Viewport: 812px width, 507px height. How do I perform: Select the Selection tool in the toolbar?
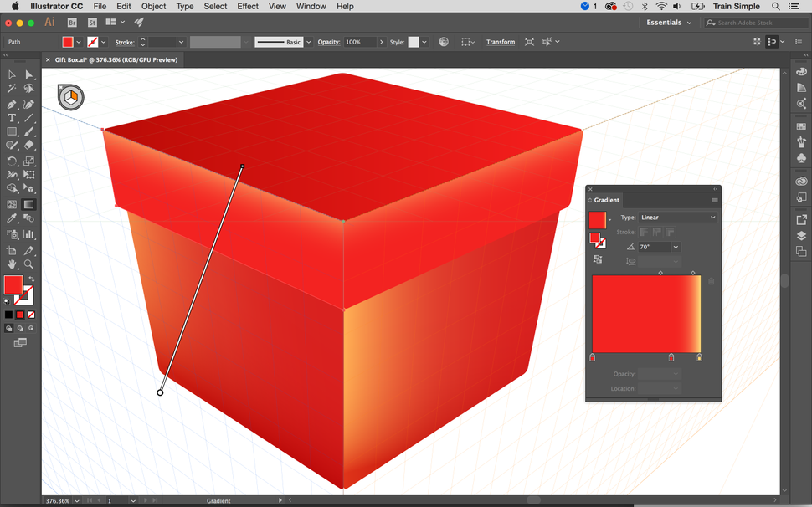pyautogui.click(x=10, y=74)
